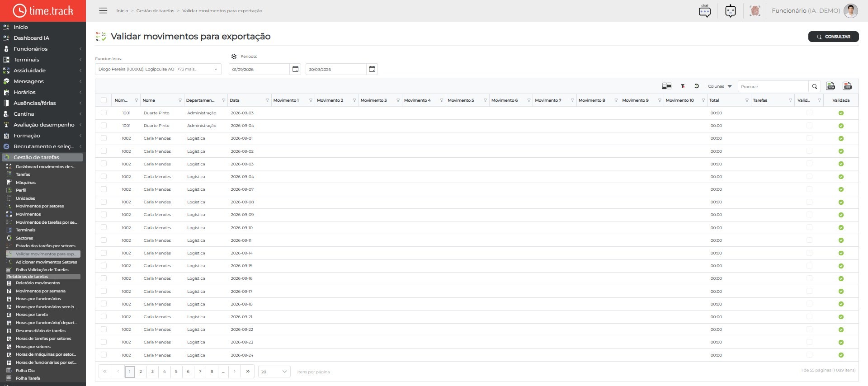Open the Funcionários selection dropdown
868x386 pixels.
[x=158, y=69]
